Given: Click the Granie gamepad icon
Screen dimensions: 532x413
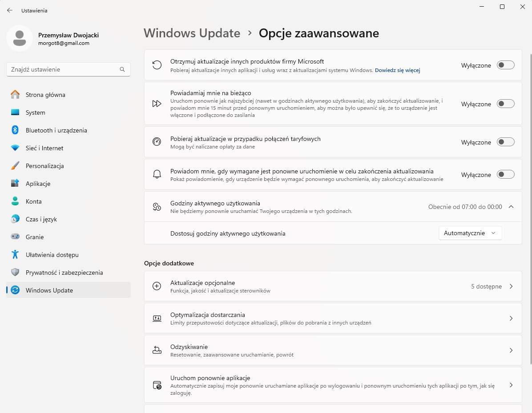Looking at the screenshot, I should [x=15, y=237].
